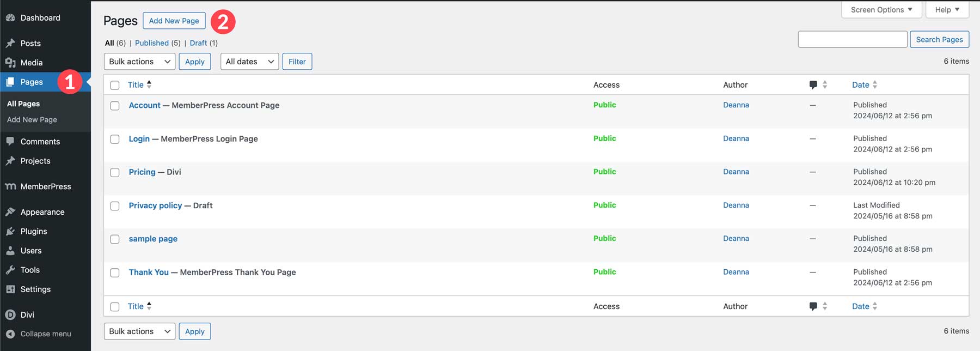This screenshot has height=351, width=980.
Task: Click the search pages text field
Action: (x=852, y=39)
